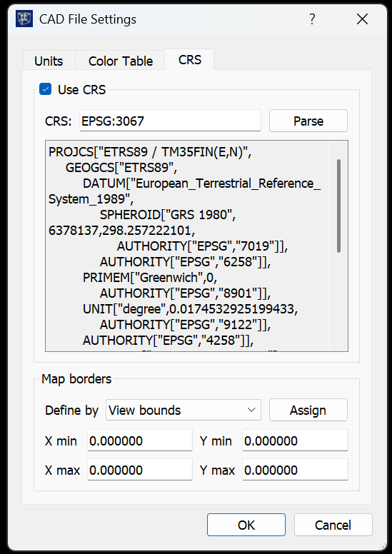Uncheck the Use CRS checkbox

45,89
